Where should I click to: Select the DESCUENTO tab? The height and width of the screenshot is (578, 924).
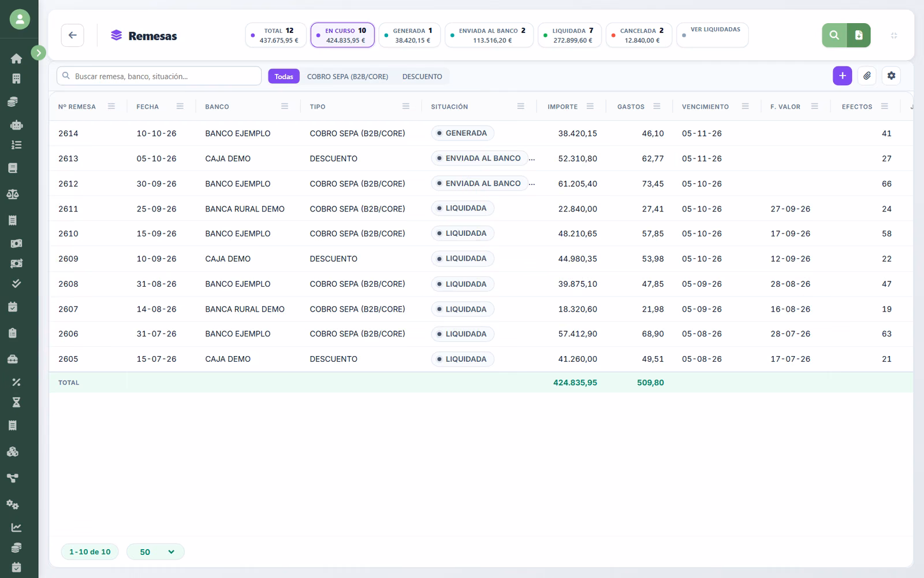tap(422, 76)
